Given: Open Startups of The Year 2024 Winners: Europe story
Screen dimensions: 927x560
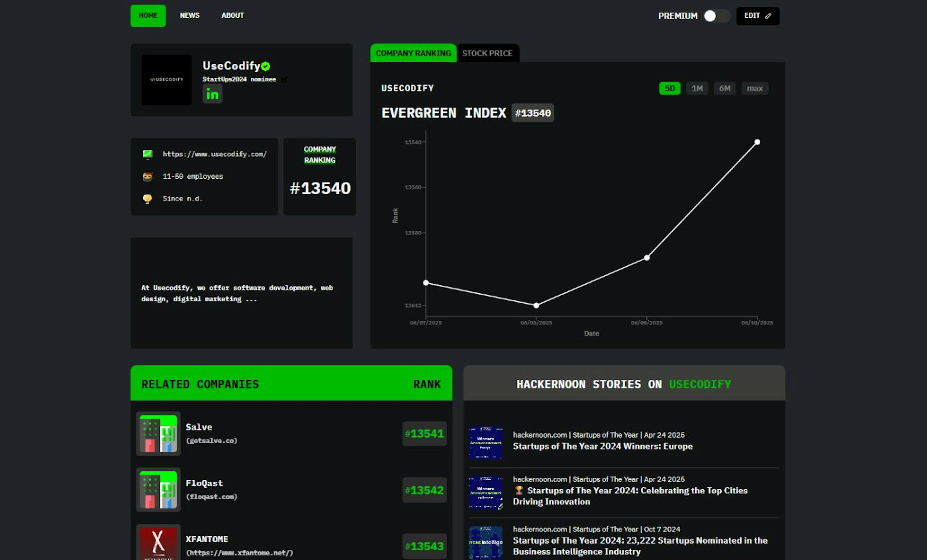Looking at the screenshot, I should [602, 446].
